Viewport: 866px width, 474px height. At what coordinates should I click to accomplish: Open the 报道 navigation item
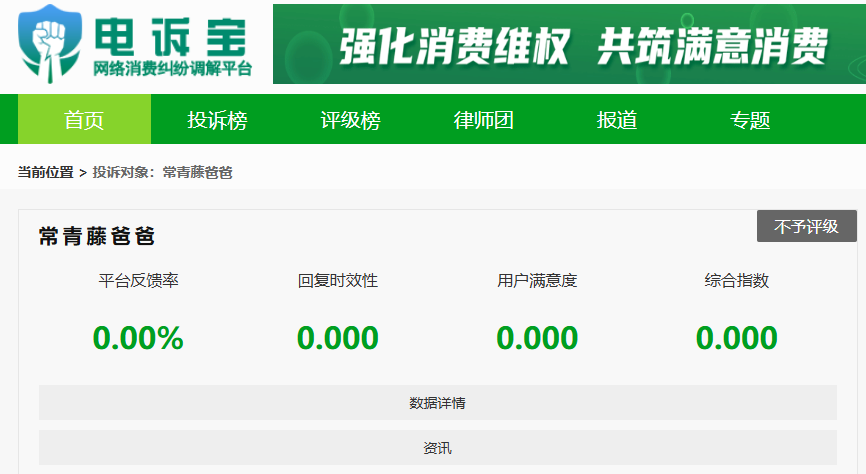[x=616, y=119]
